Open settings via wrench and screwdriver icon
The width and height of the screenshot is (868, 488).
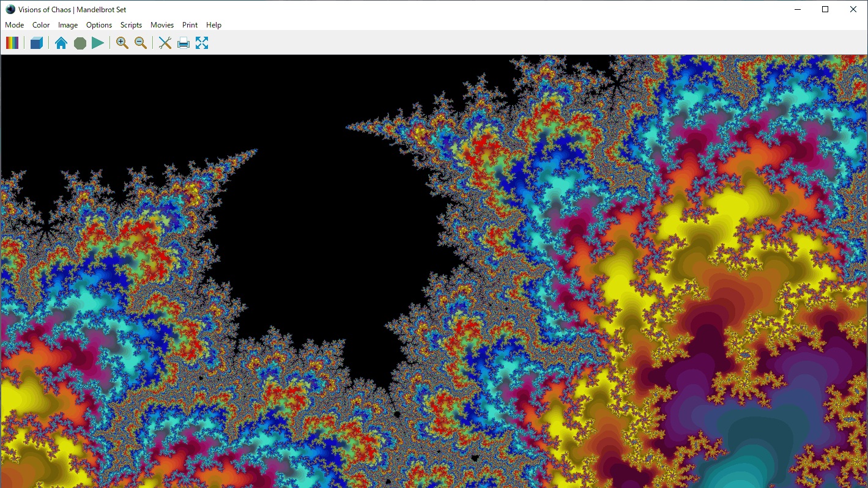click(x=165, y=43)
